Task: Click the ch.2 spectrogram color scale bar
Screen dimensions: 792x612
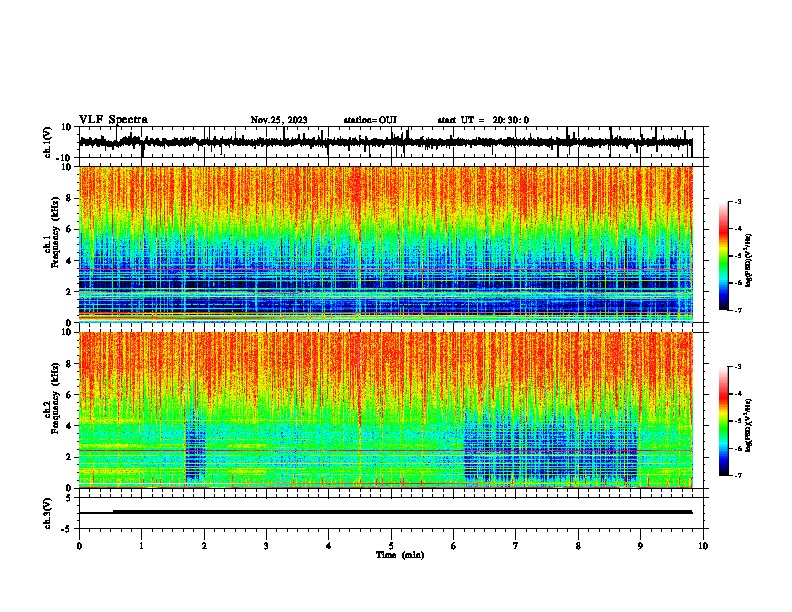Action: tap(723, 421)
